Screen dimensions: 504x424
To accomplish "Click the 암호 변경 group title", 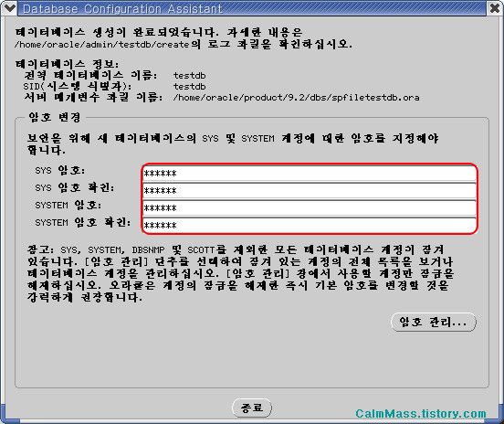I will pos(55,117).
